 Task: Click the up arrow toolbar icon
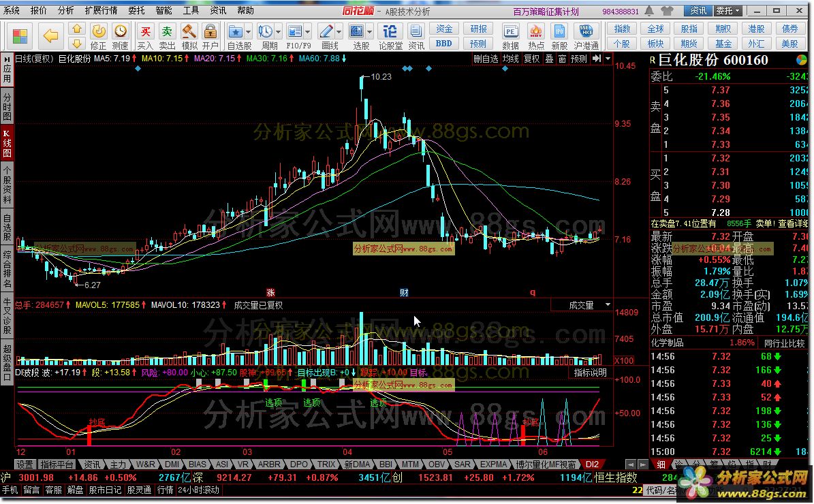pos(77,29)
